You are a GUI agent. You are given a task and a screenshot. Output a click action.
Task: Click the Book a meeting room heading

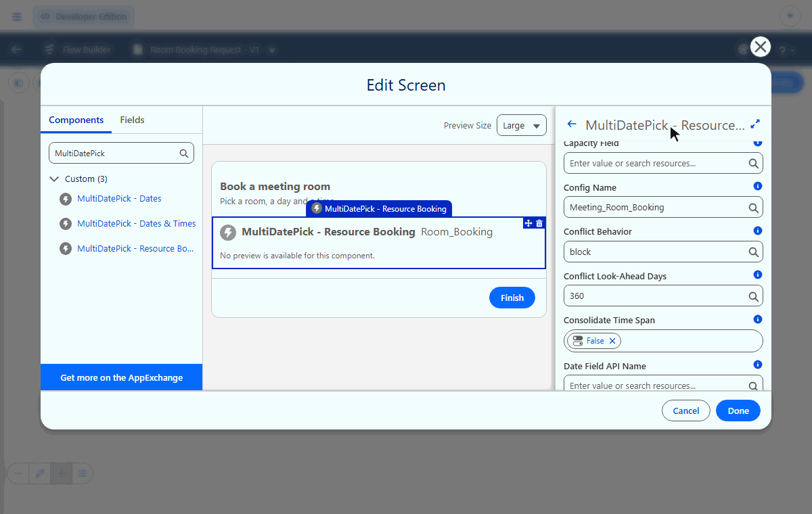pyautogui.click(x=275, y=187)
